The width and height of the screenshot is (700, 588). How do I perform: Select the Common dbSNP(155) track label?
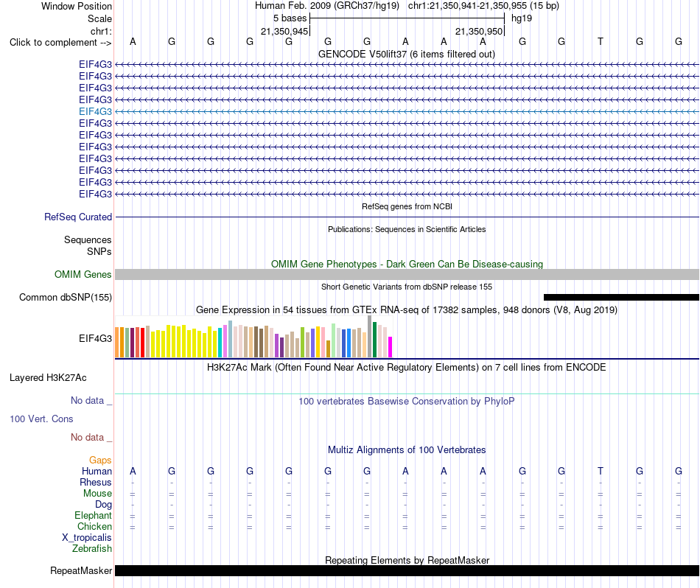65,298
